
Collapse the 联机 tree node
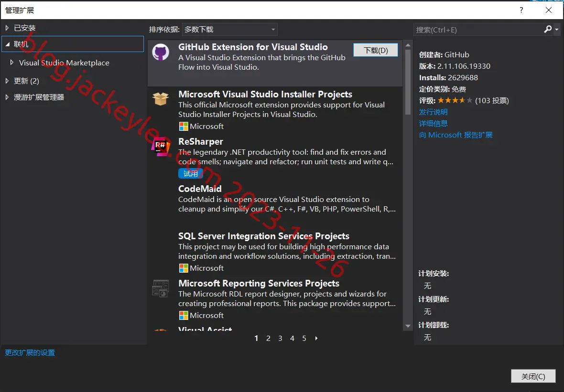[8, 44]
